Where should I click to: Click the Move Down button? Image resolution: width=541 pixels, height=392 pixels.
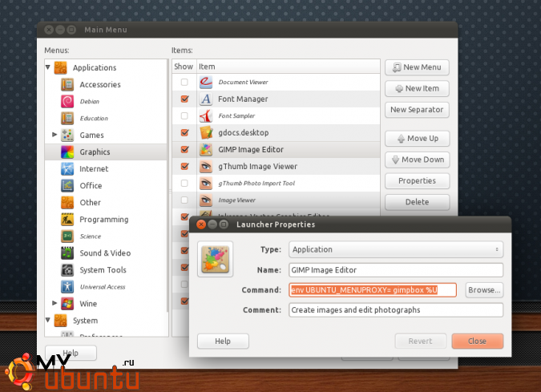pos(416,160)
